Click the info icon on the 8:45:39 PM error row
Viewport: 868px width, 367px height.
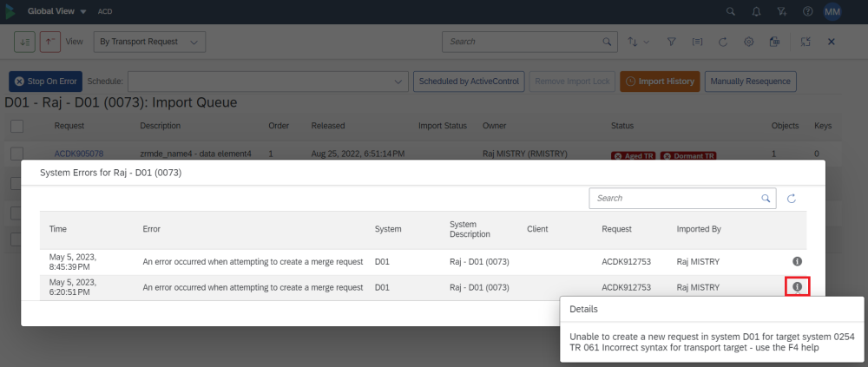pyautogui.click(x=797, y=261)
